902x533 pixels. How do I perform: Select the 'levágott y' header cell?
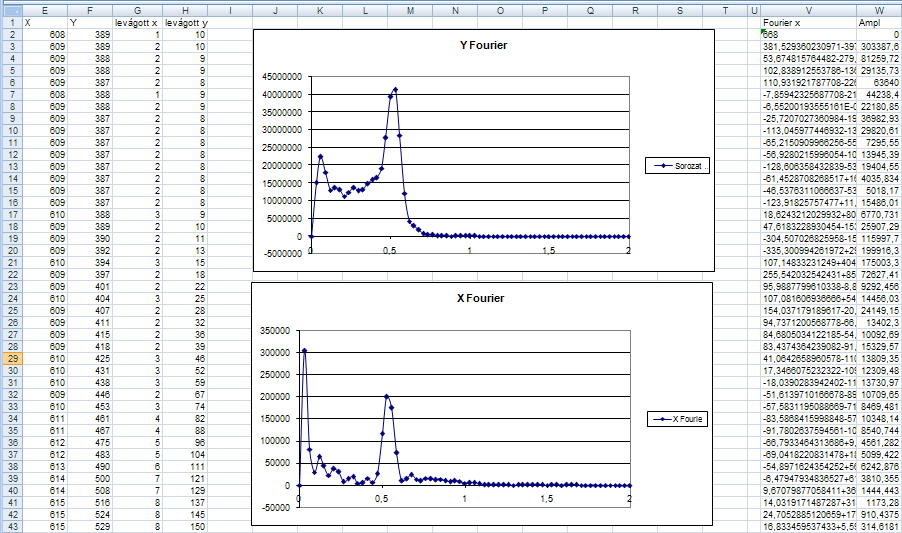pyautogui.click(x=185, y=22)
